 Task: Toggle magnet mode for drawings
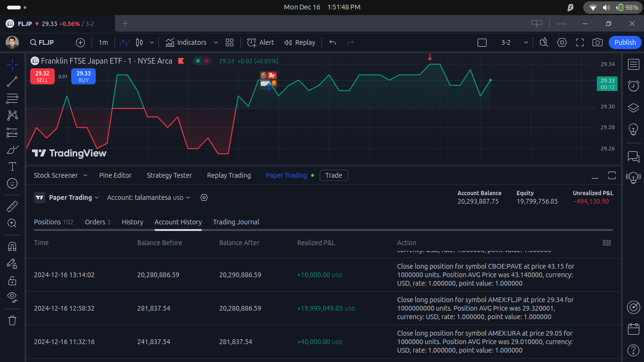coord(12,247)
